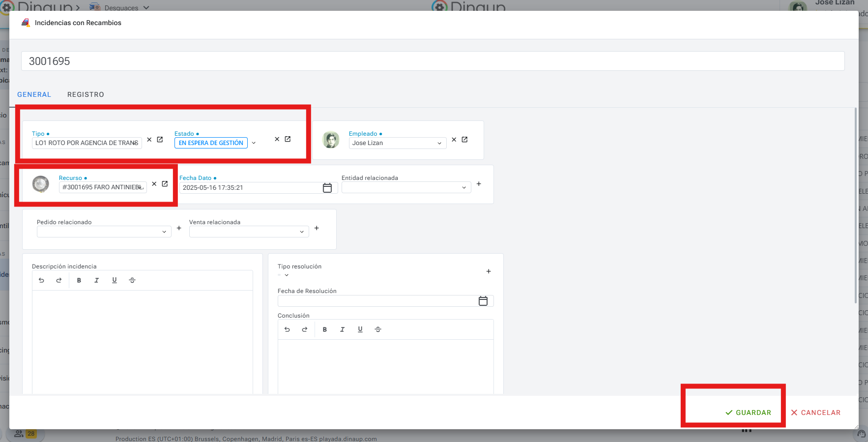Toggle strikethrough in Conclusión editor
This screenshot has width=868, height=442.
(378, 329)
